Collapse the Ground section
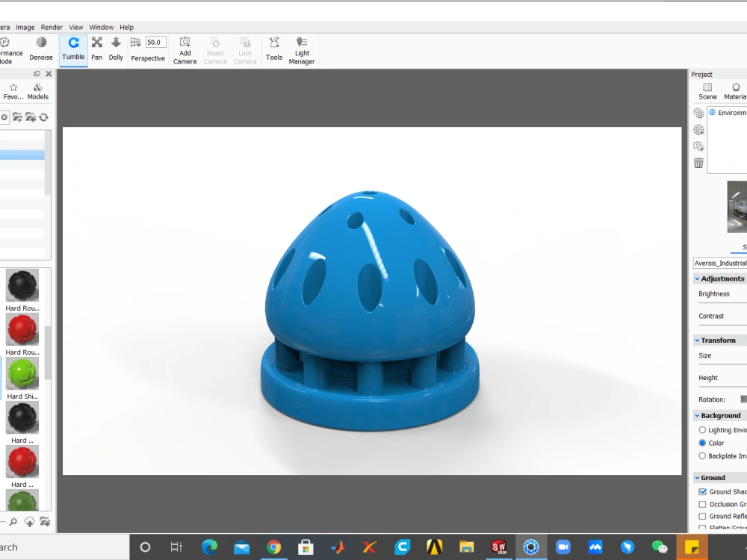 [x=697, y=478]
